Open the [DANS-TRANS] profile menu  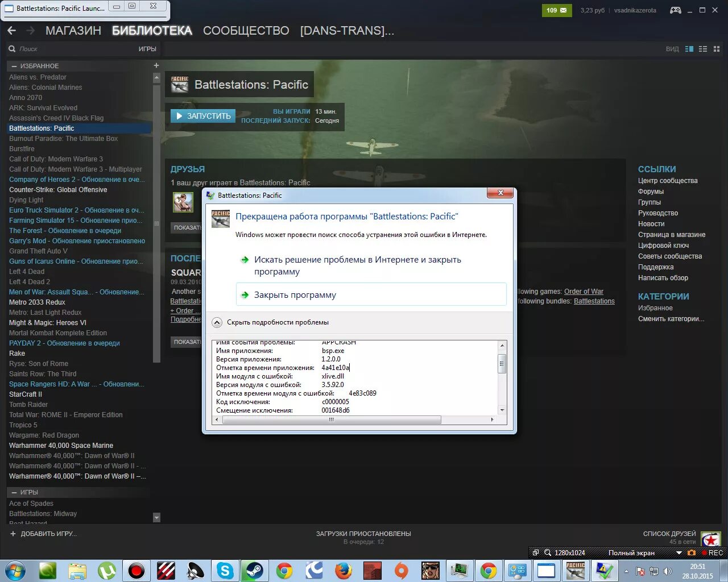coord(347,31)
